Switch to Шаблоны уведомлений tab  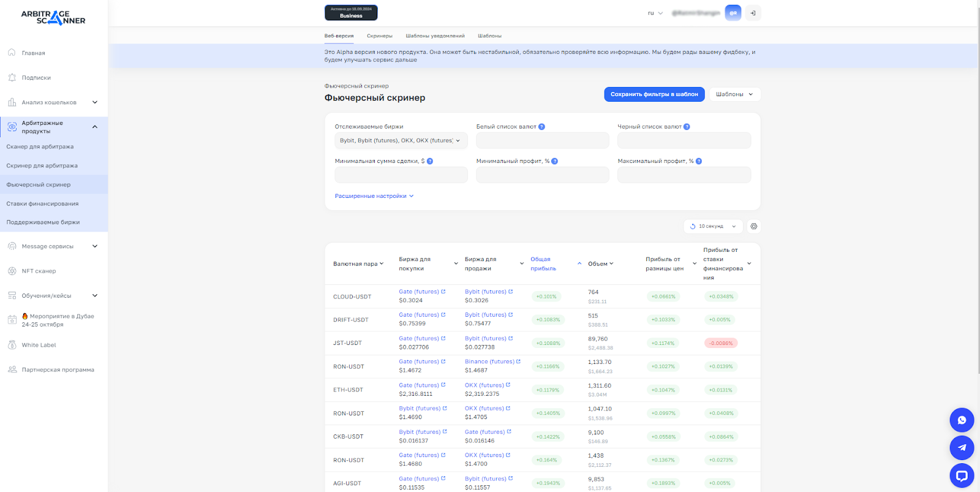pyautogui.click(x=435, y=36)
